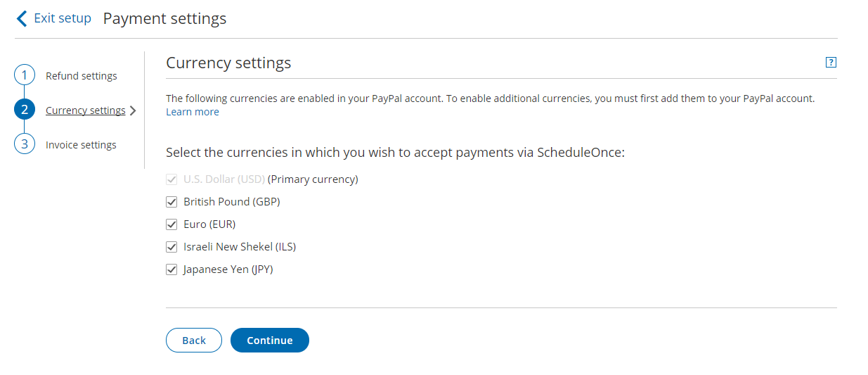Select the Currency settings step
The image size is (868, 375).
85,110
